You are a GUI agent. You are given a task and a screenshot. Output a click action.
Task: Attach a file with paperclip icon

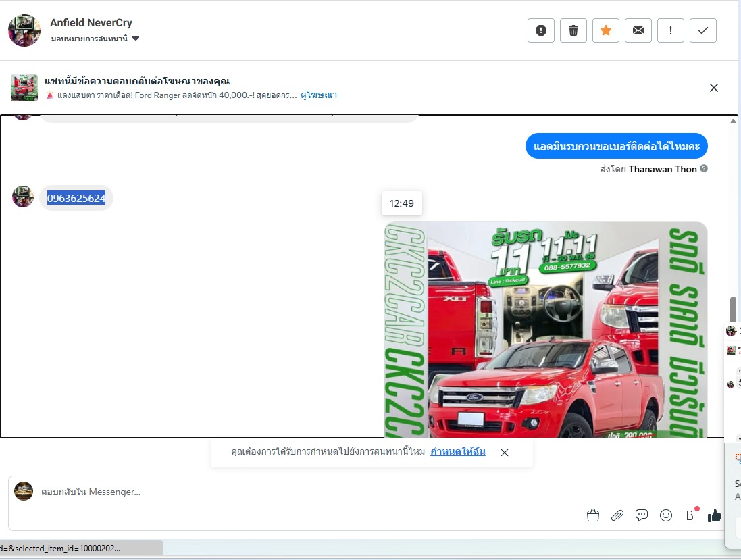pyautogui.click(x=617, y=515)
